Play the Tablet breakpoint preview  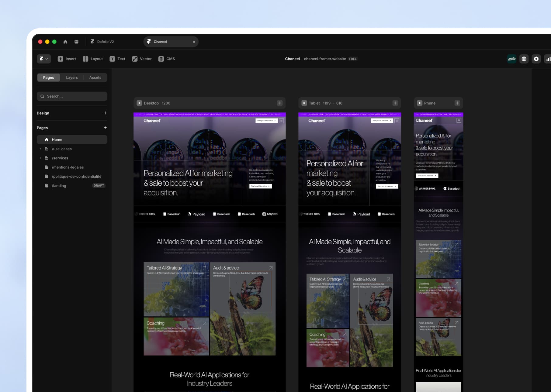tap(304, 103)
